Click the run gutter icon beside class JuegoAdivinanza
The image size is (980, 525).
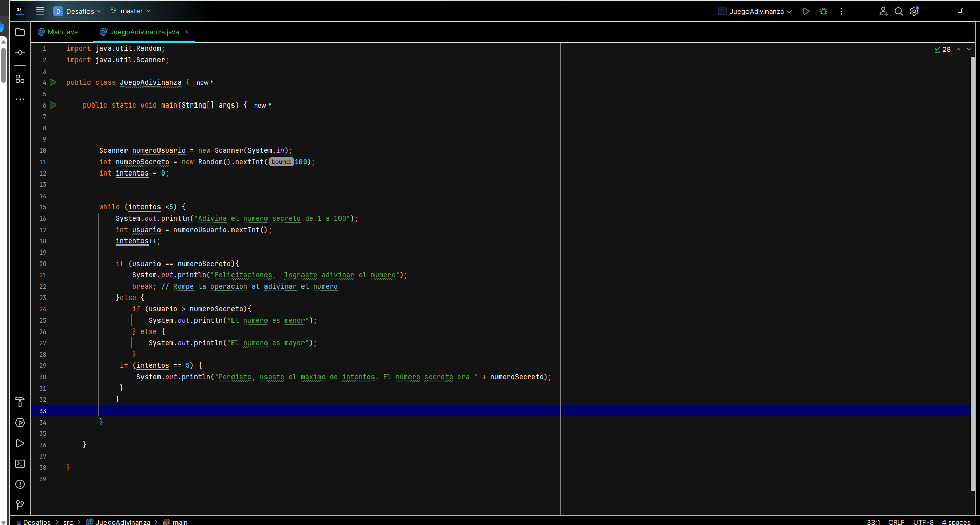pos(53,82)
